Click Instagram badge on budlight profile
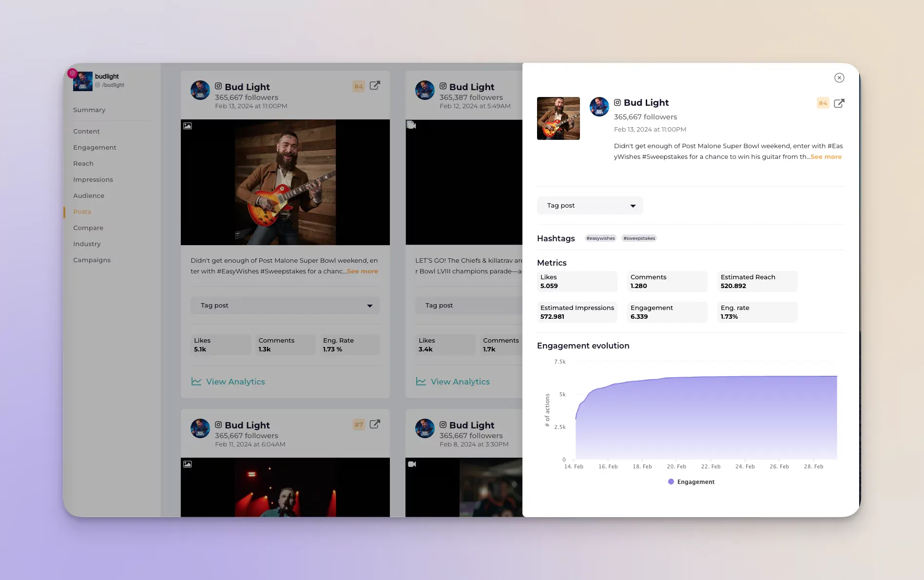Viewport: 924px width, 580px height. click(x=72, y=74)
